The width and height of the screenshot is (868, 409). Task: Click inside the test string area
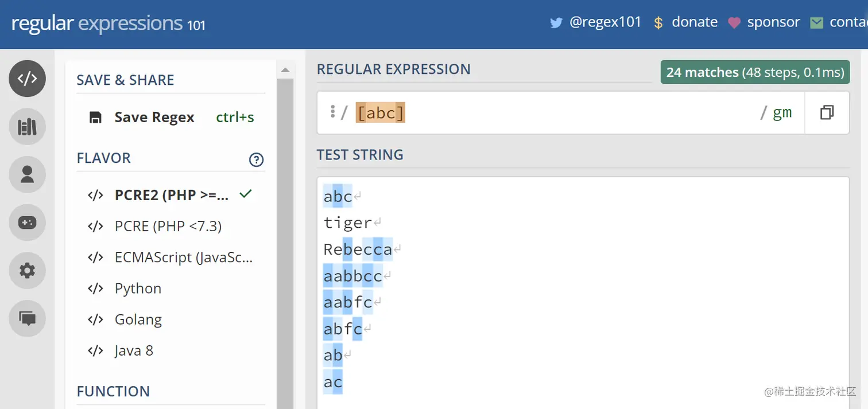(x=574, y=287)
